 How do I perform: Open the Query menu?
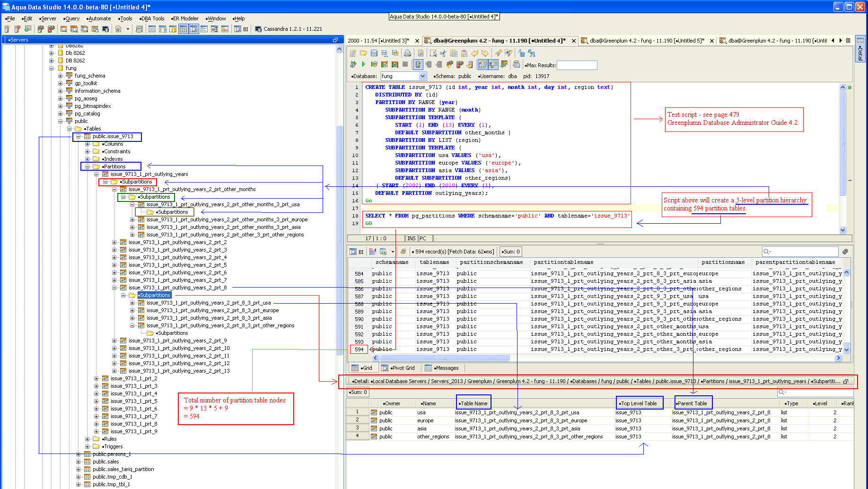72,18
